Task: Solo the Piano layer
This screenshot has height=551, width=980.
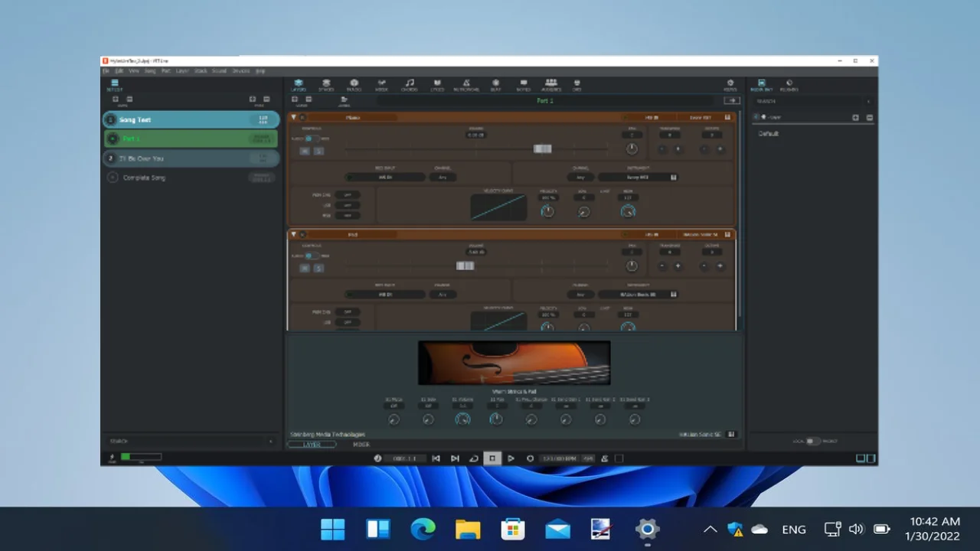Action: click(318, 151)
